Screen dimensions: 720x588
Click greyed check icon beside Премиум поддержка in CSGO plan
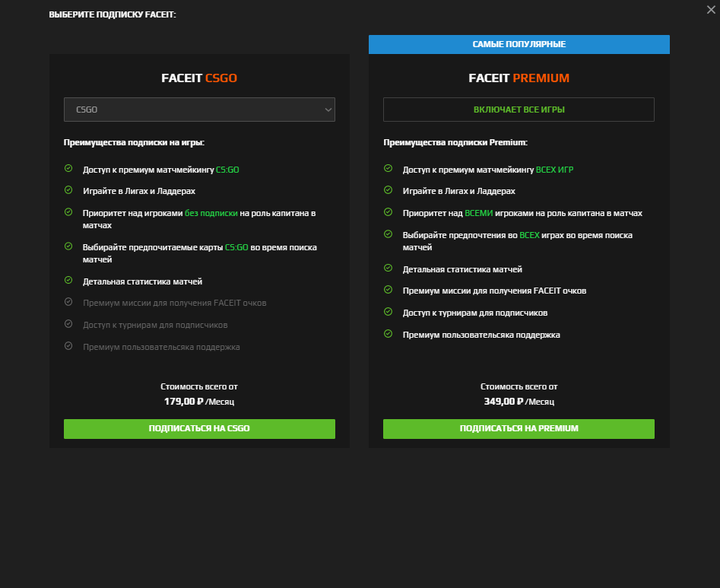(x=68, y=346)
